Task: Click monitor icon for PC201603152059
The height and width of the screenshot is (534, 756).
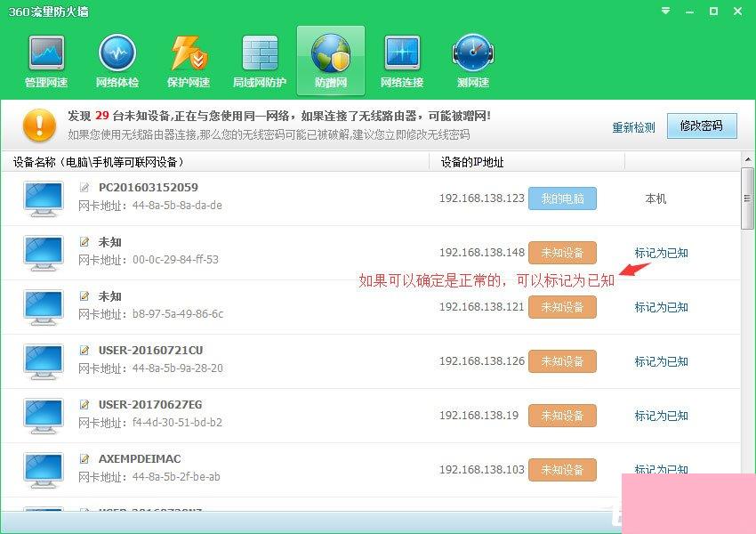Action: pos(44,198)
